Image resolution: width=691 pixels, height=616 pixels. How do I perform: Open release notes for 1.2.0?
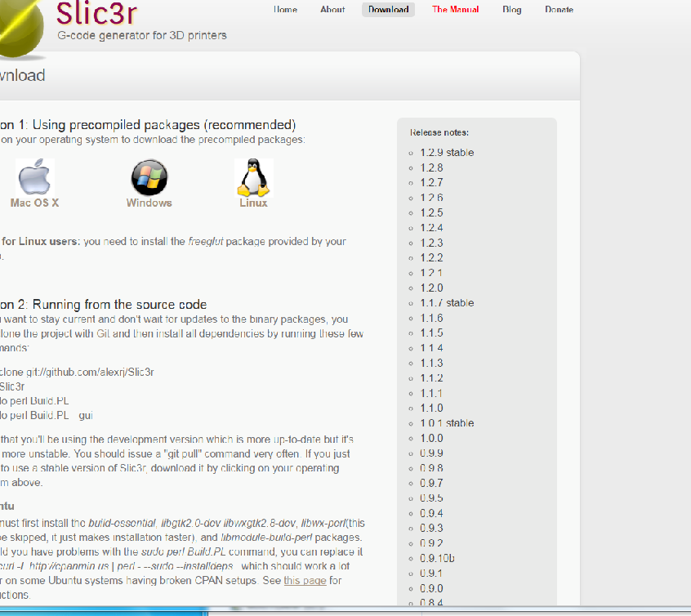tap(431, 288)
